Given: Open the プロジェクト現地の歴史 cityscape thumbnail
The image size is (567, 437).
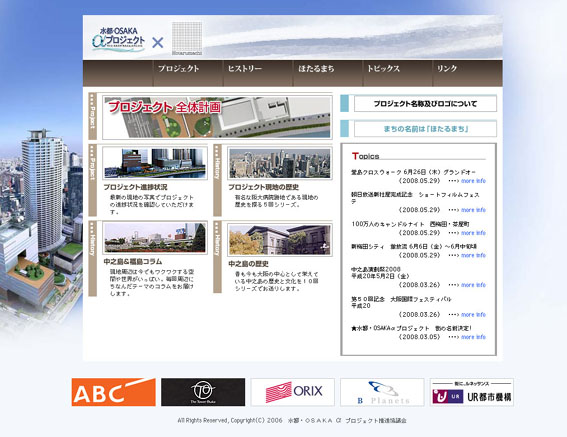Looking at the screenshot, I should [x=280, y=163].
